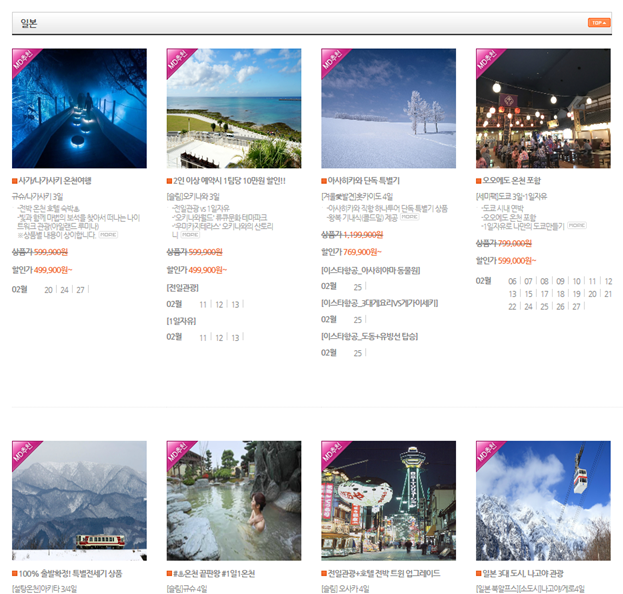Viewport: 623px width, 594px height.
Task: Click the 규슈/나가사키 3일 subtitle text
Action: (37, 197)
